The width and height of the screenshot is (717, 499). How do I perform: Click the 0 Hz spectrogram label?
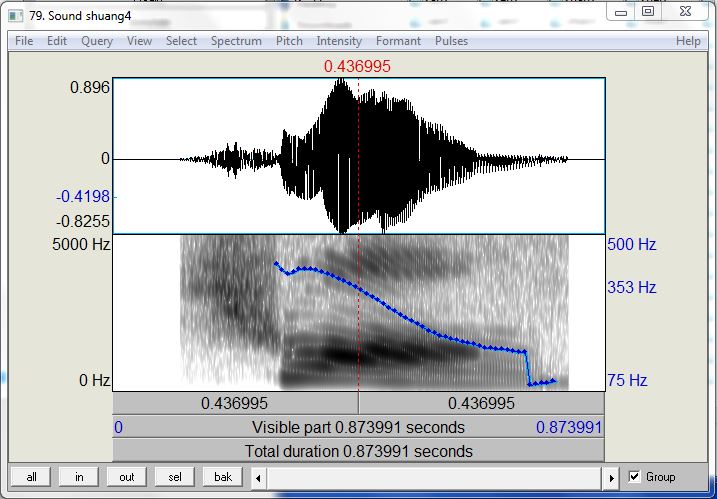click(x=95, y=380)
